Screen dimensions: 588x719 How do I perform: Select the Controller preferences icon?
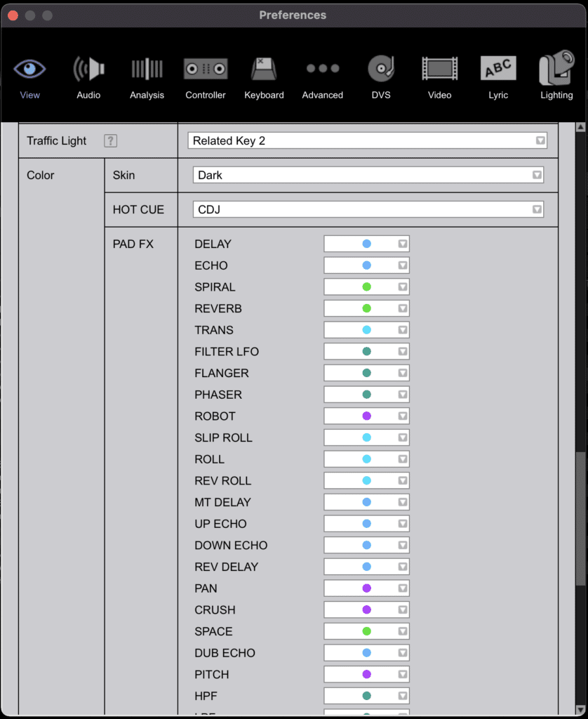point(206,77)
